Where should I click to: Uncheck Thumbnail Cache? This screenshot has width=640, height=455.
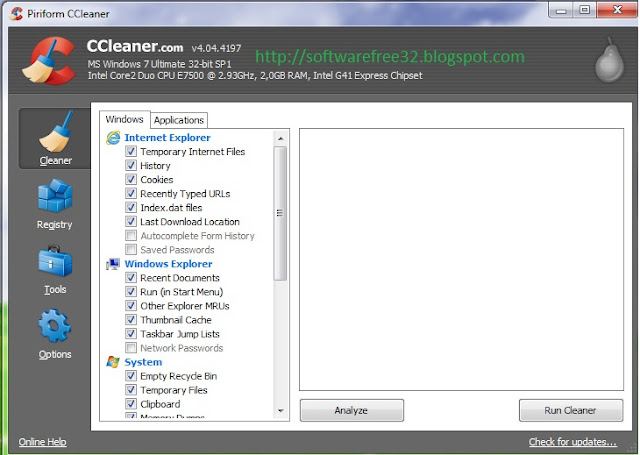(x=131, y=320)
